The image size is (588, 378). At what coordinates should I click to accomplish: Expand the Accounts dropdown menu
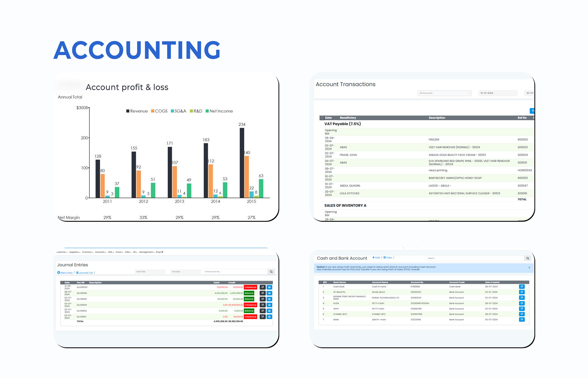100,252
